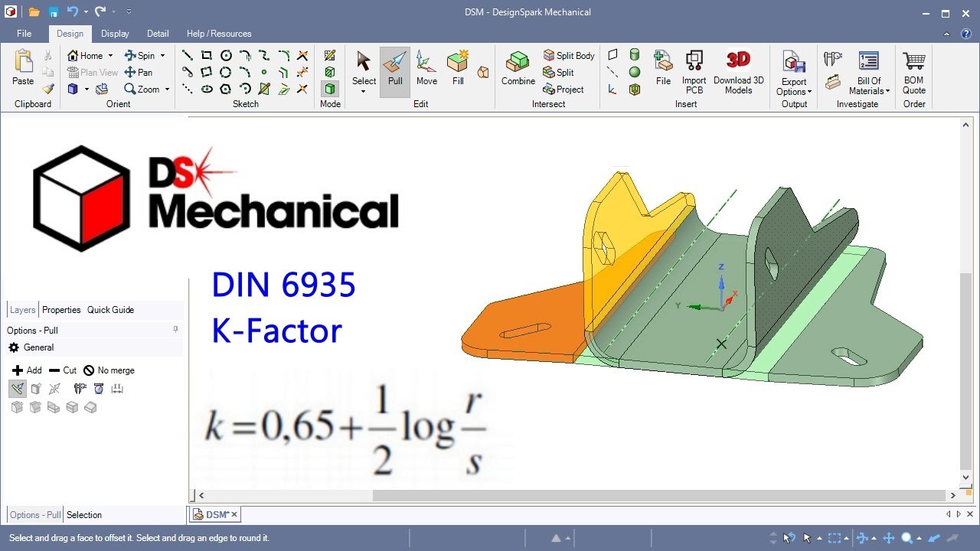
Task: Click the Save icon in the title bar
Action: [x=53, y=12]
